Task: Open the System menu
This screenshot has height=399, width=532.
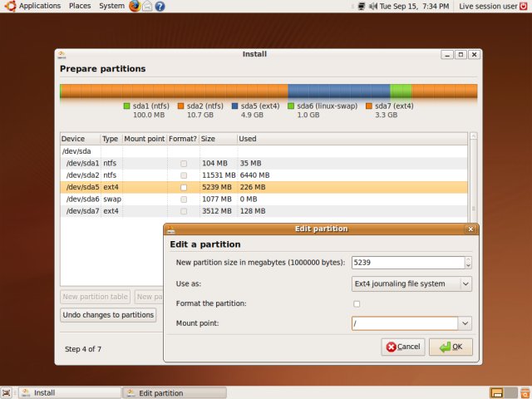Action: [x=111, y=6]
